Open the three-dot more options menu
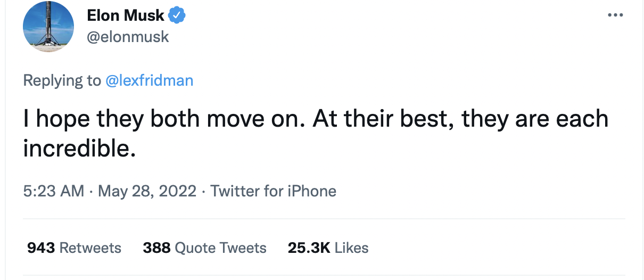 pyautogui.click(x=615, y=15)
